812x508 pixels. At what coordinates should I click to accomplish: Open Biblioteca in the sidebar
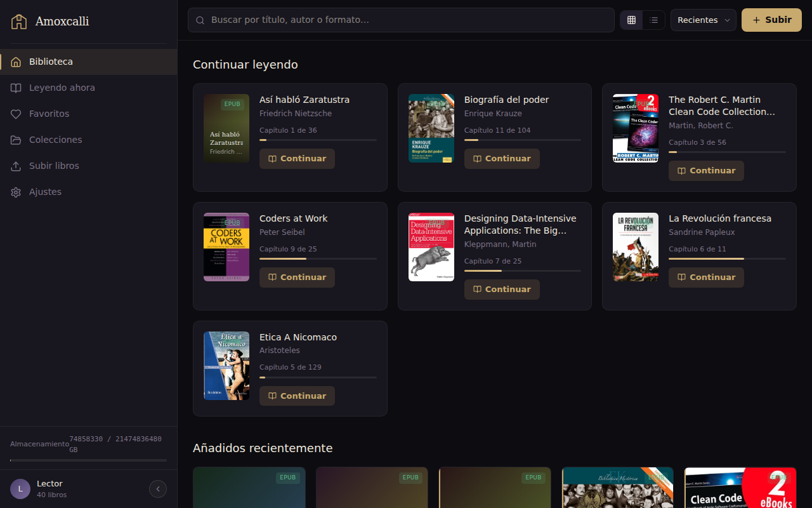click(x=89, y=62)
